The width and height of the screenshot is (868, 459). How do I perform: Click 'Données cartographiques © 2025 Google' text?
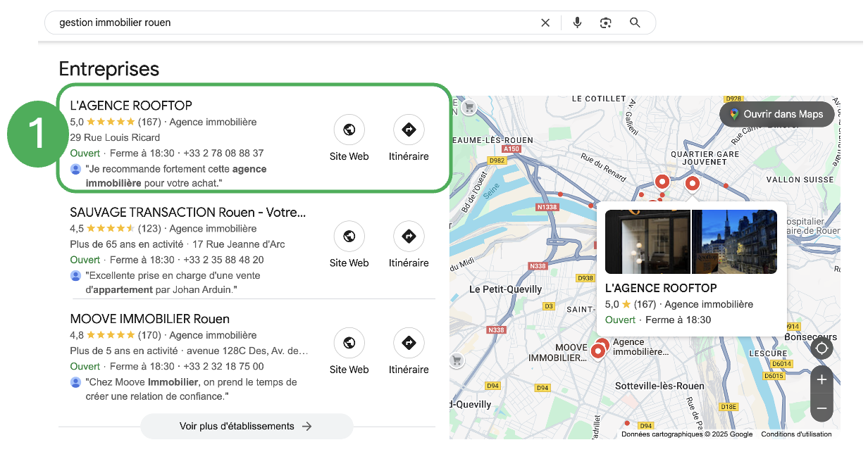(687, 434)
